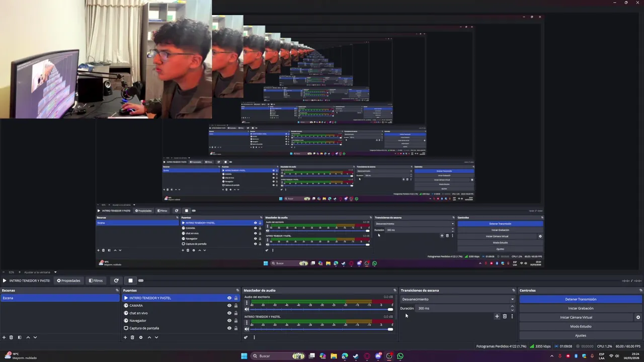Open advanced audio properties gears icon
Viewport: 644px width, 362px height.
tap(246, 337)
